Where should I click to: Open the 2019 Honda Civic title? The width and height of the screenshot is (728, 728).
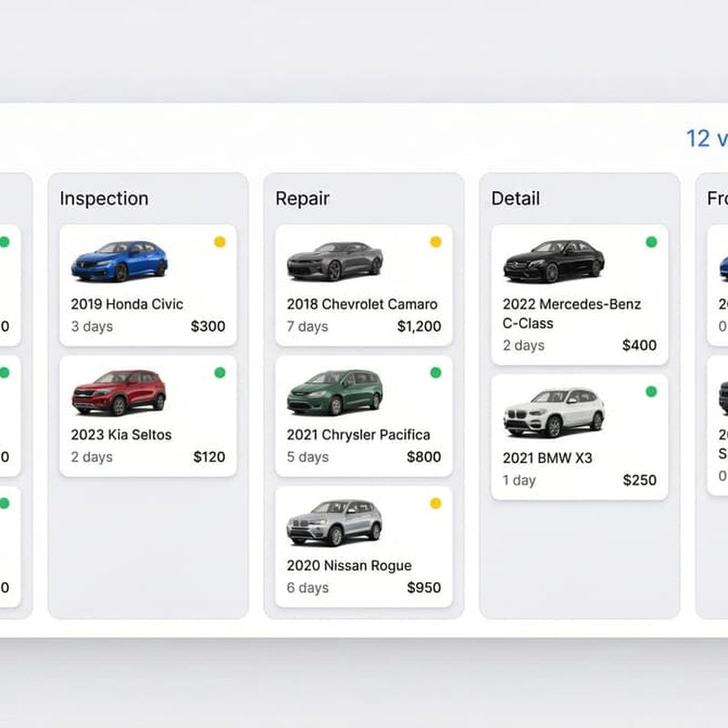coord(126,304)
